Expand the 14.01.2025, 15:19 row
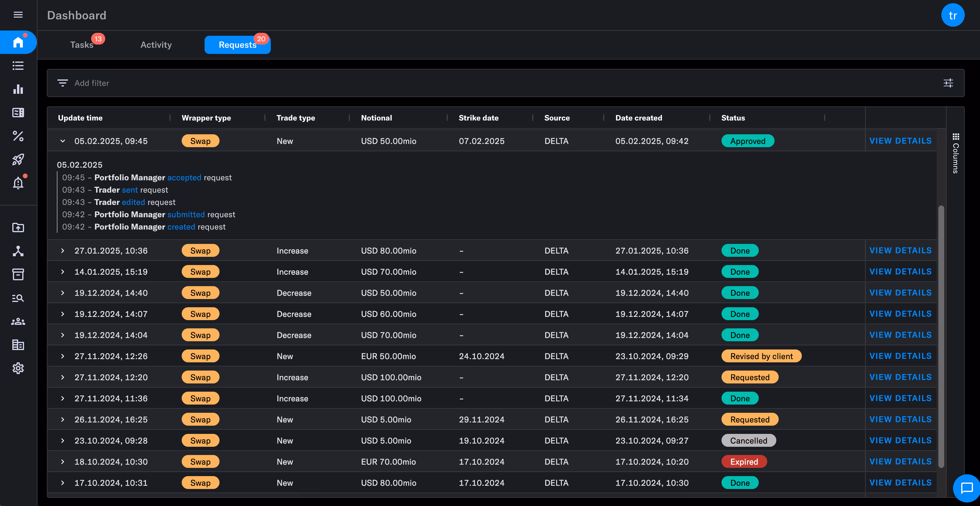 click(x=63, y=272)
